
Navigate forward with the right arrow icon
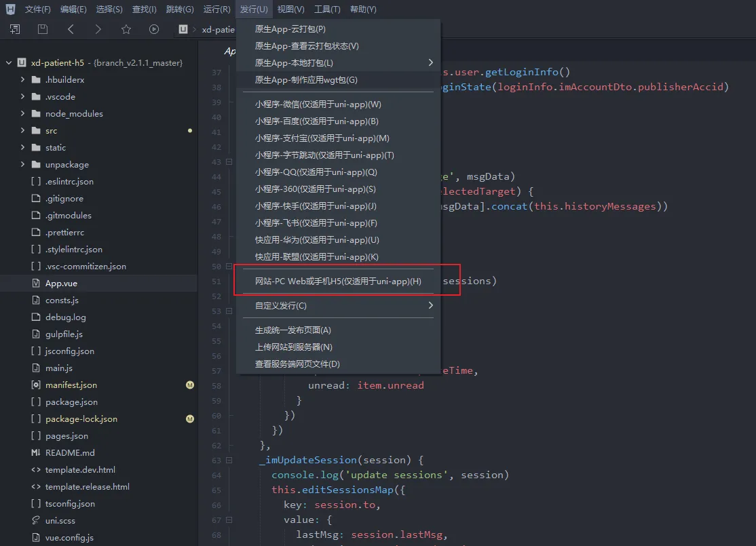click(x=98, y=30)
